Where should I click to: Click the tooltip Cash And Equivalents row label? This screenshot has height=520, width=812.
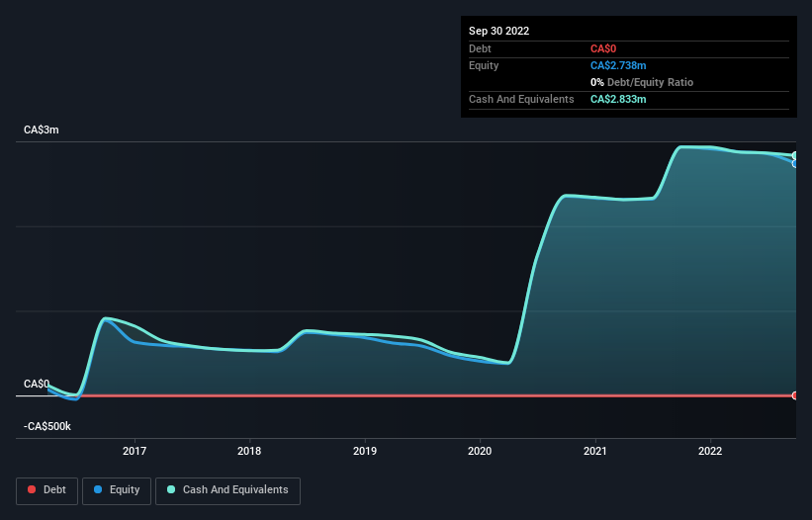click(521, 99)
